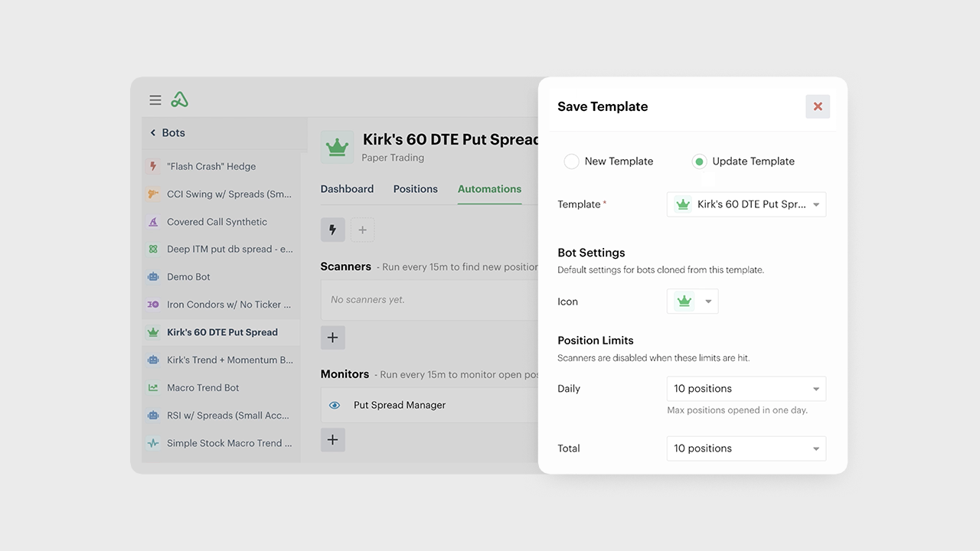Click the Paper Trading label

tap(393, 158)
